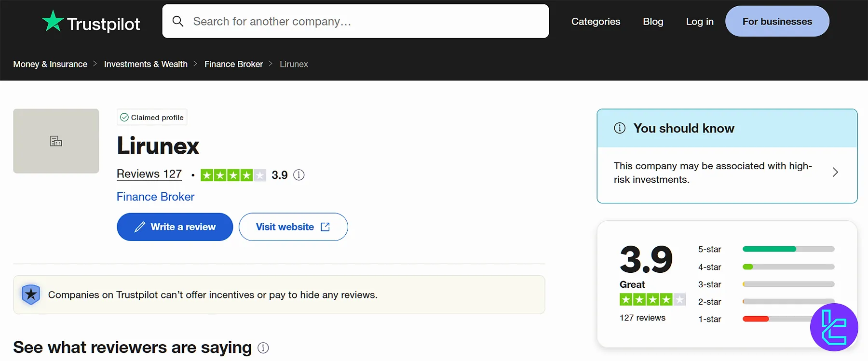Open TrustScore info icon beside 3.9

pyautogui.click(x=299, y=175)
